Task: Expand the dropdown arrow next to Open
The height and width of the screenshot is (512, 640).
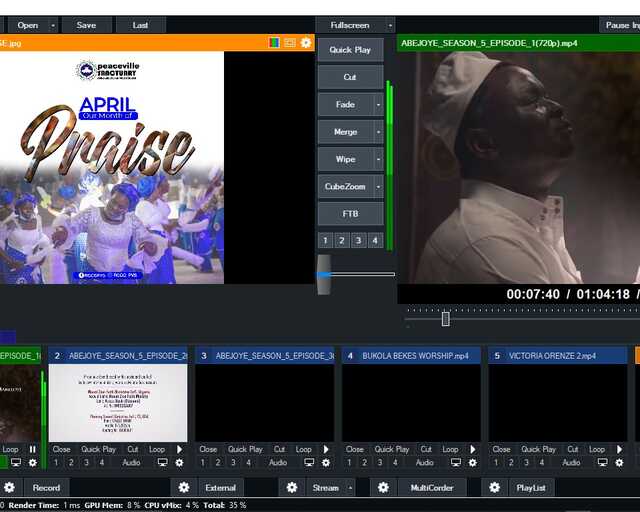Action: tap(53, 25)
